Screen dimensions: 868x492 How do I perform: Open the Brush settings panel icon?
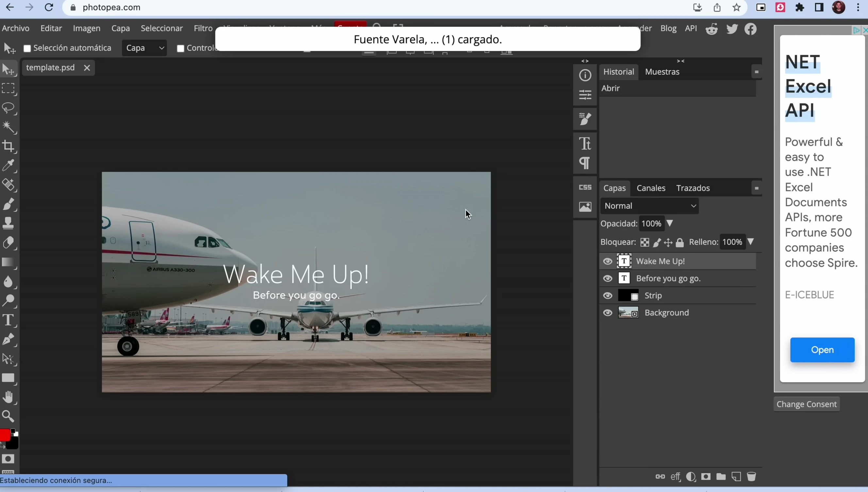tap(585, 119)
